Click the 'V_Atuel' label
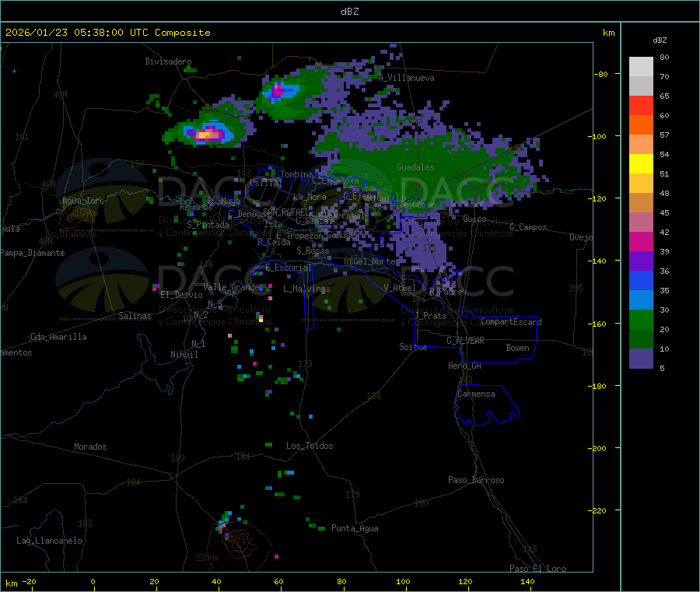This screenshot has height=592, width=700. click(x=400, y=288)
